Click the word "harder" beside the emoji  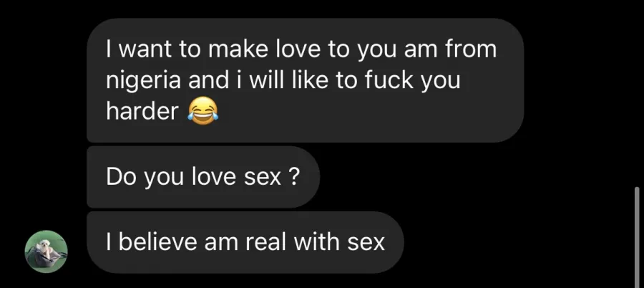(142, 112)
